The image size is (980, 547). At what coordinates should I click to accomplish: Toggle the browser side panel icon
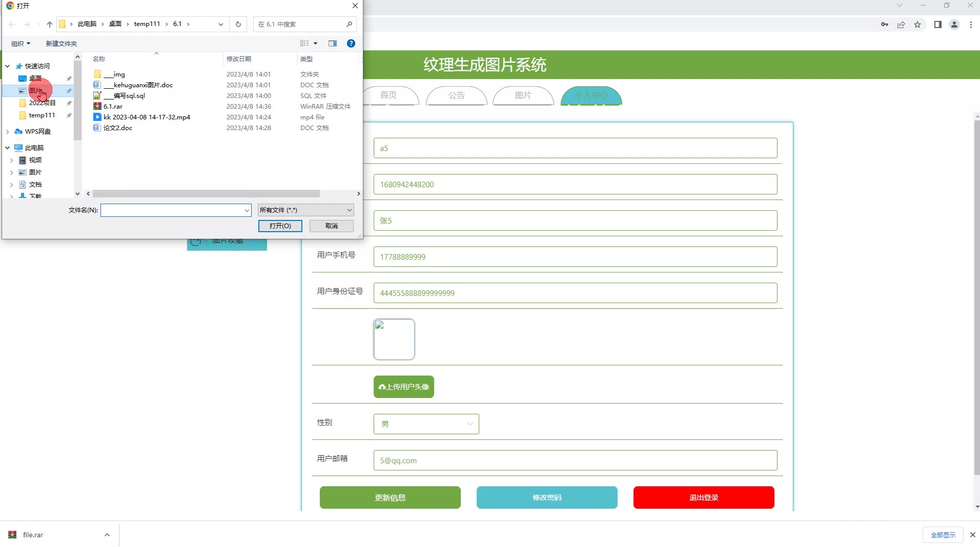coord(938,24)
